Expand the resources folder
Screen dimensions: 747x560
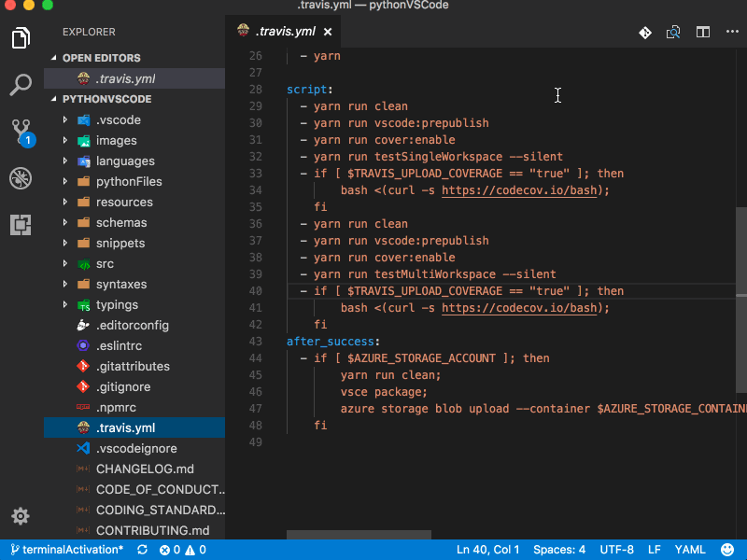point(65,202)
